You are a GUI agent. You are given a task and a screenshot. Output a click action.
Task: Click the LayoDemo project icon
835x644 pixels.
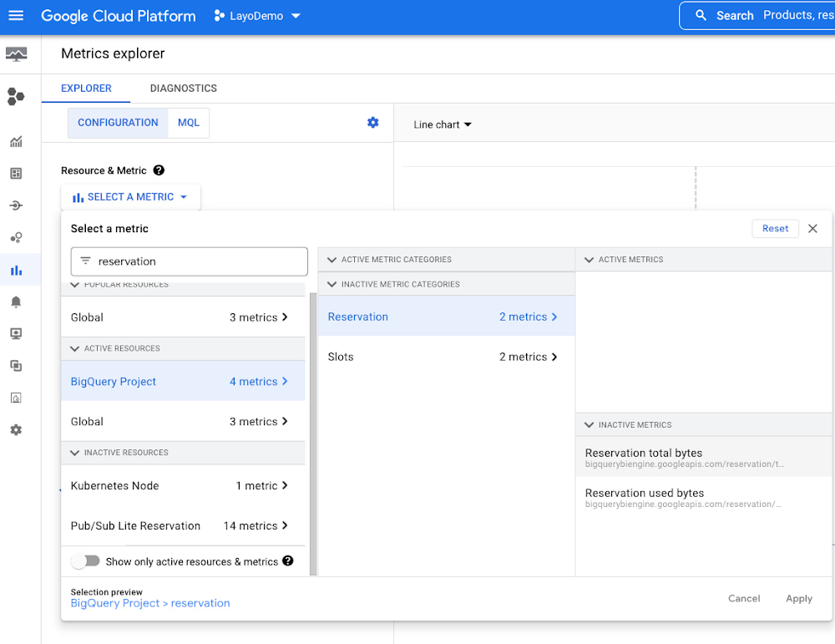[218, 16]
